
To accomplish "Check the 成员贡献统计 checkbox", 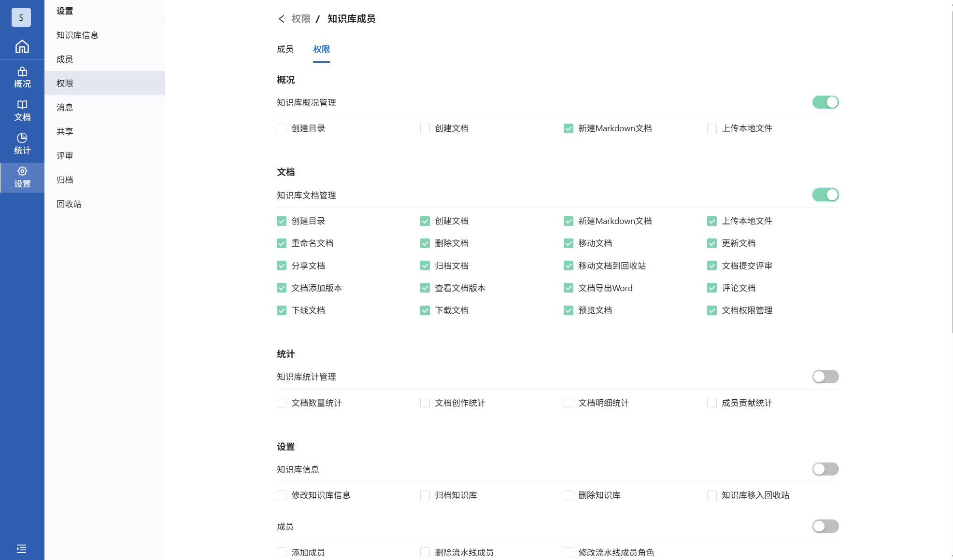I will pyautogui.click(x=712, y=403).
